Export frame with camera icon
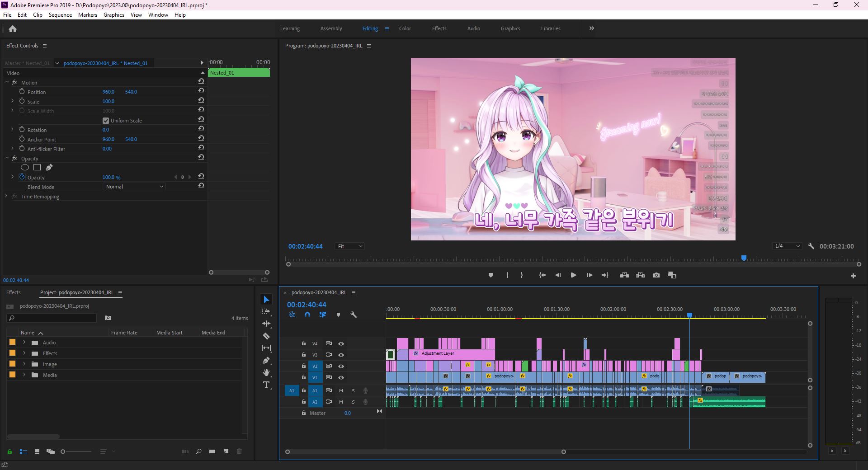This screenshot has width=868, height=470. coord(656,275)
